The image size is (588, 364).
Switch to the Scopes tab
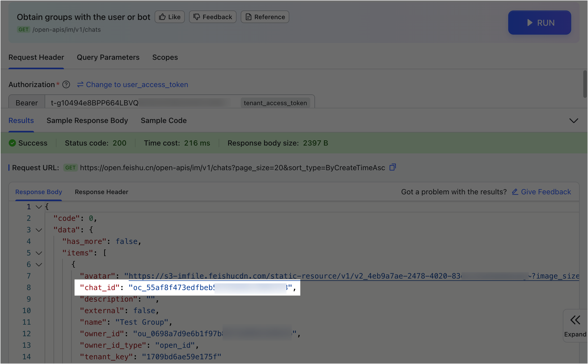click(165, 57)
